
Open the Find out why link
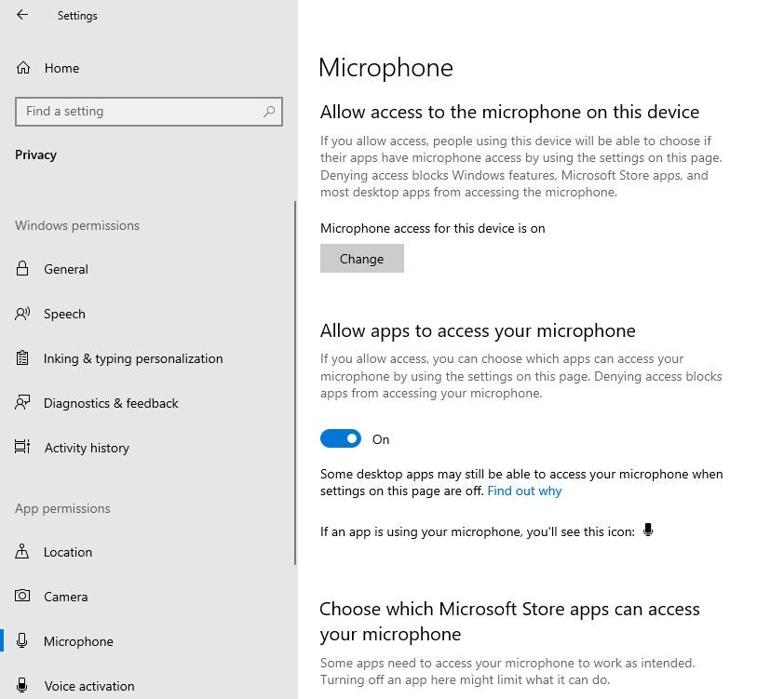coord(524,491)
